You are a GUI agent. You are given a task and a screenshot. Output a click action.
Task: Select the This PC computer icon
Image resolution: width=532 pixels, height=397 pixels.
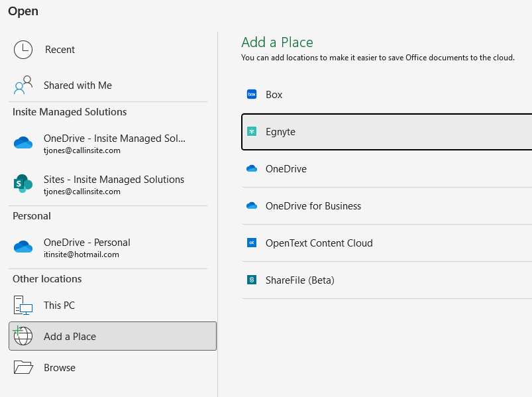(23, 306)
